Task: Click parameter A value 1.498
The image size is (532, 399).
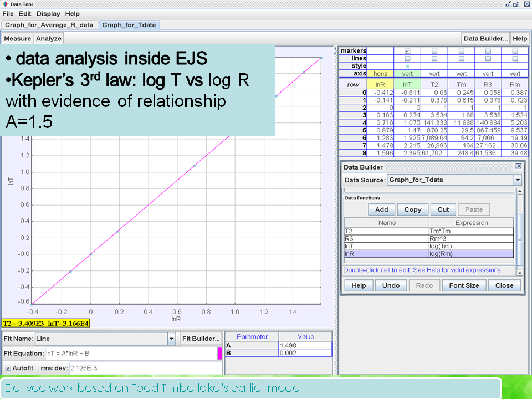Action: [x=305, y=345]
